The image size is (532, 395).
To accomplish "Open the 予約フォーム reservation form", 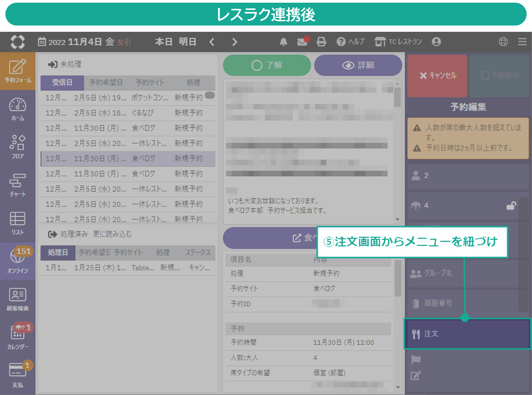I will coord(18,71).
